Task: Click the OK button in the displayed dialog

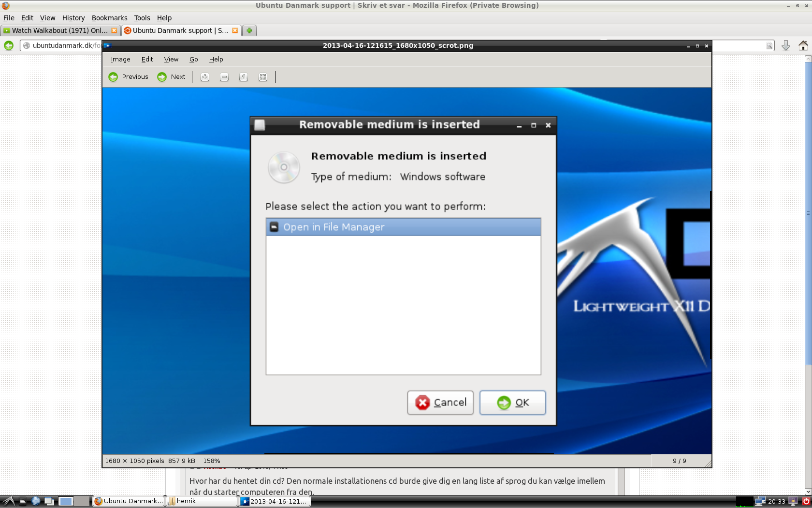Action: point(513,403)
